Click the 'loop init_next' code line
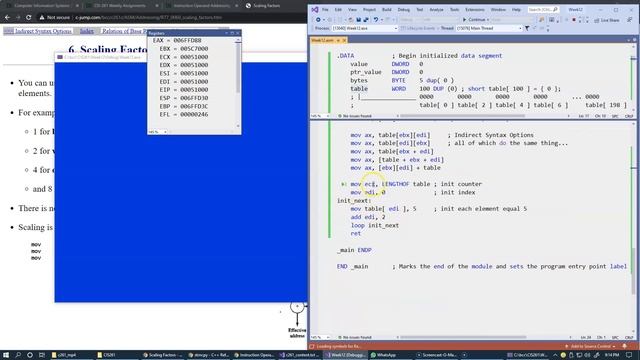 (x=375, y=225)
